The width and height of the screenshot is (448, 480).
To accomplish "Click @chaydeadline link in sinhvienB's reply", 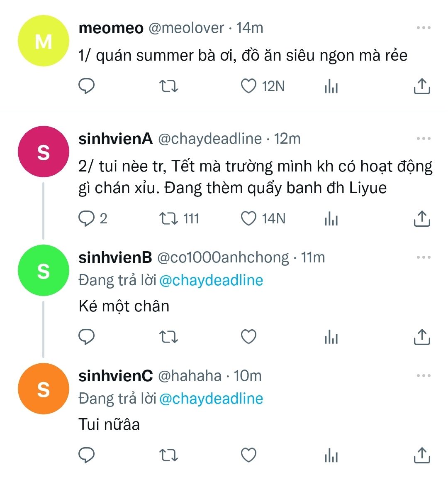I will tap(211, 280).
